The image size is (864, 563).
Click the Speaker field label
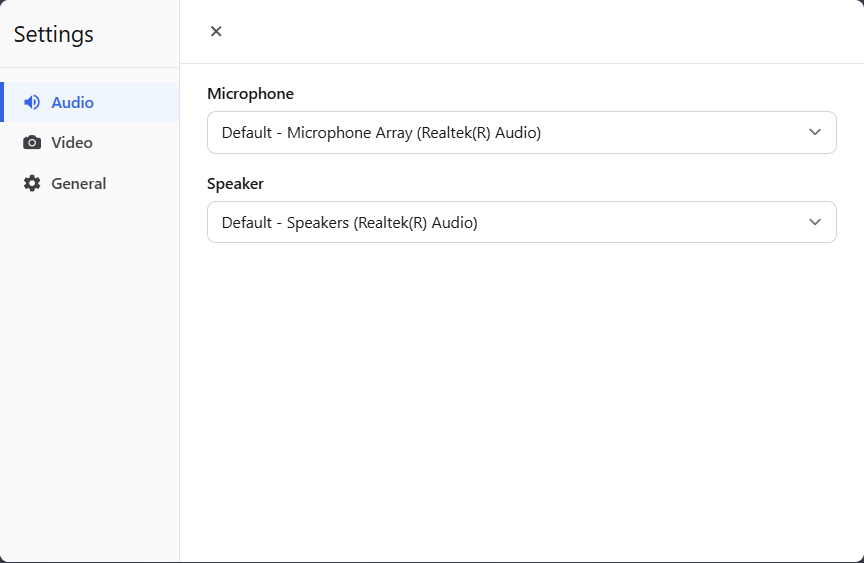(x=235, y=184)
